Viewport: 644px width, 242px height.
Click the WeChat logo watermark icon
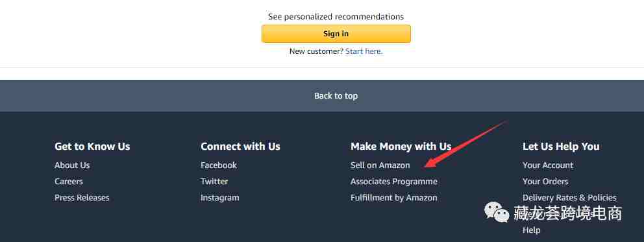(497, 212)
